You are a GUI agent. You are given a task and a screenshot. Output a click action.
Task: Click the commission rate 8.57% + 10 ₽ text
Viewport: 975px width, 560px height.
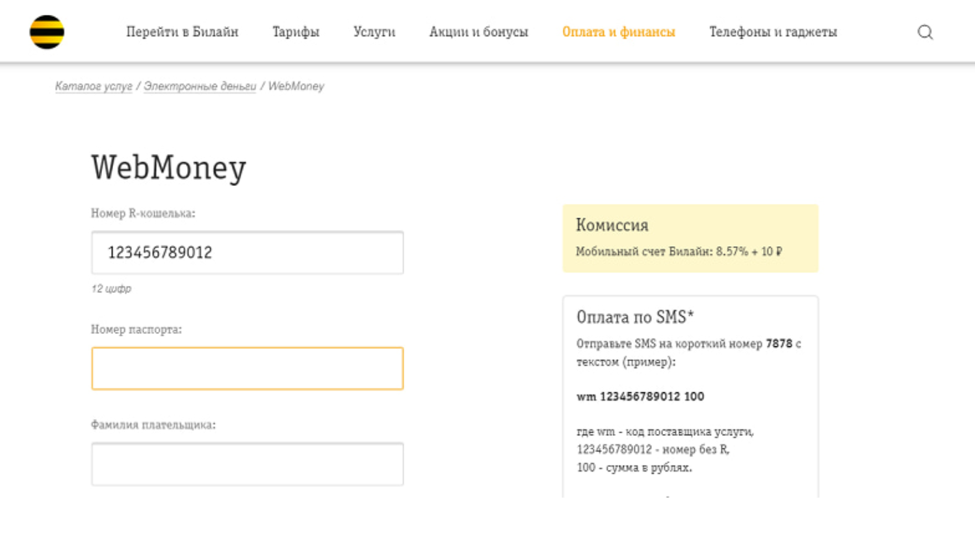[x=749, y=251]
